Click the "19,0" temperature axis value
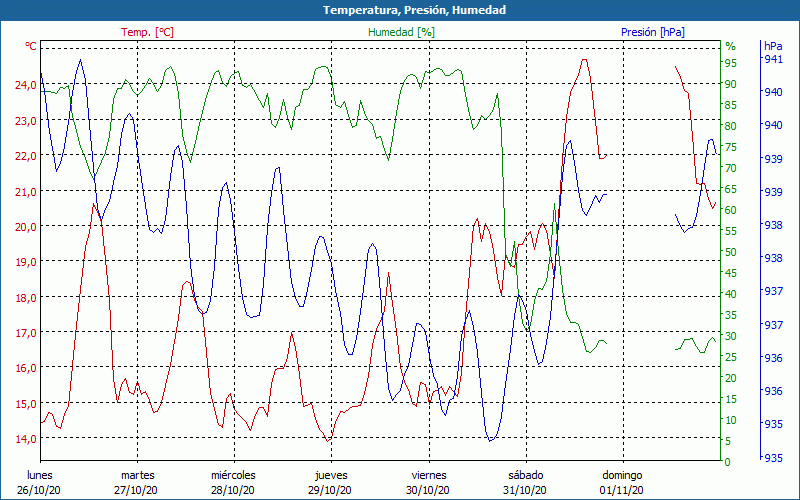The width and height of the screenshot is (800, 500). 26,262
